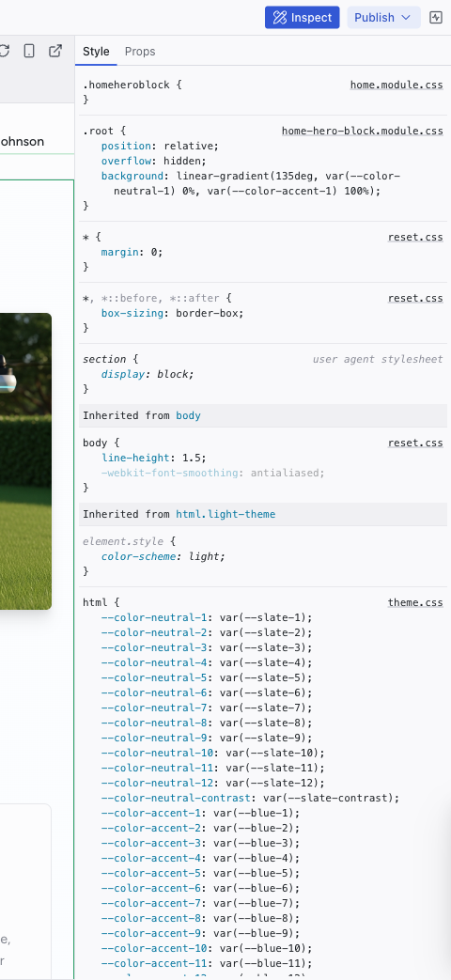Viewport: 451px width, 980px height.
Task: Open the home.module.css source link
Action: [397, 85]
